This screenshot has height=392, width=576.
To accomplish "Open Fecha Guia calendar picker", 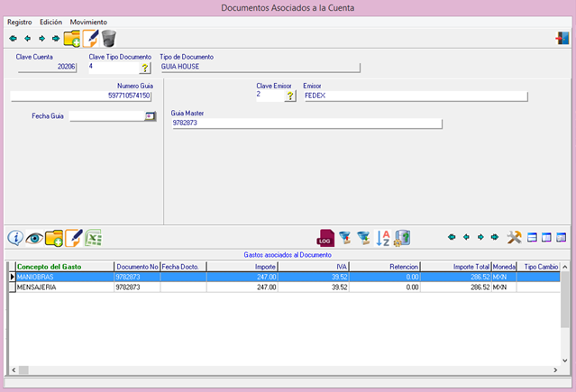I will pos(150,116).
